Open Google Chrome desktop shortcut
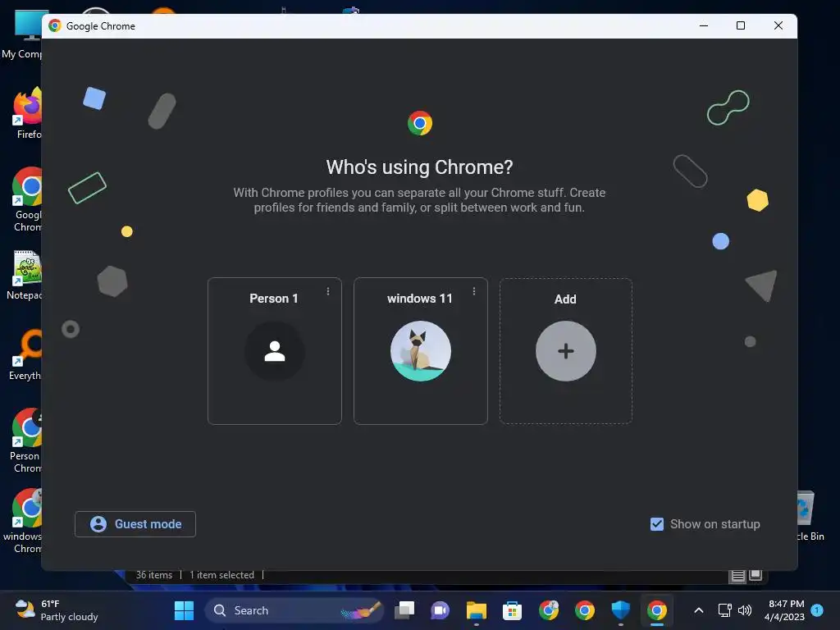Screen dimensions: 840x630 [27, 199]
